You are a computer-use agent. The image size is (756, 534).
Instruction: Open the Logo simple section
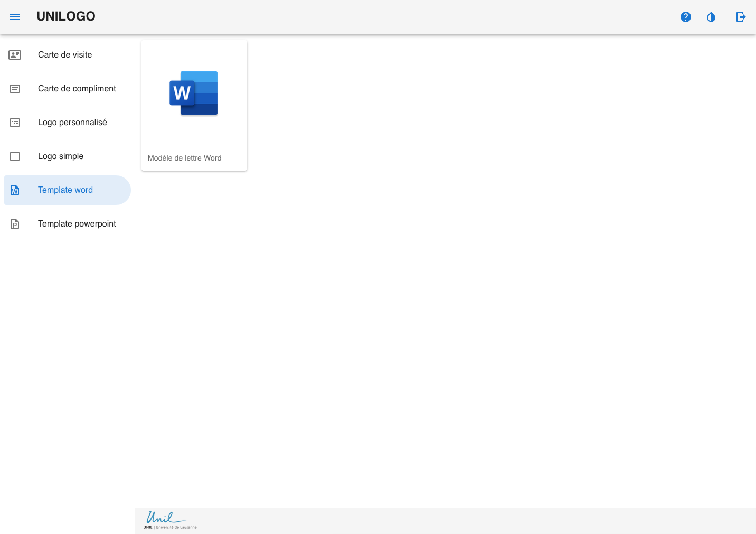(61, 156)
